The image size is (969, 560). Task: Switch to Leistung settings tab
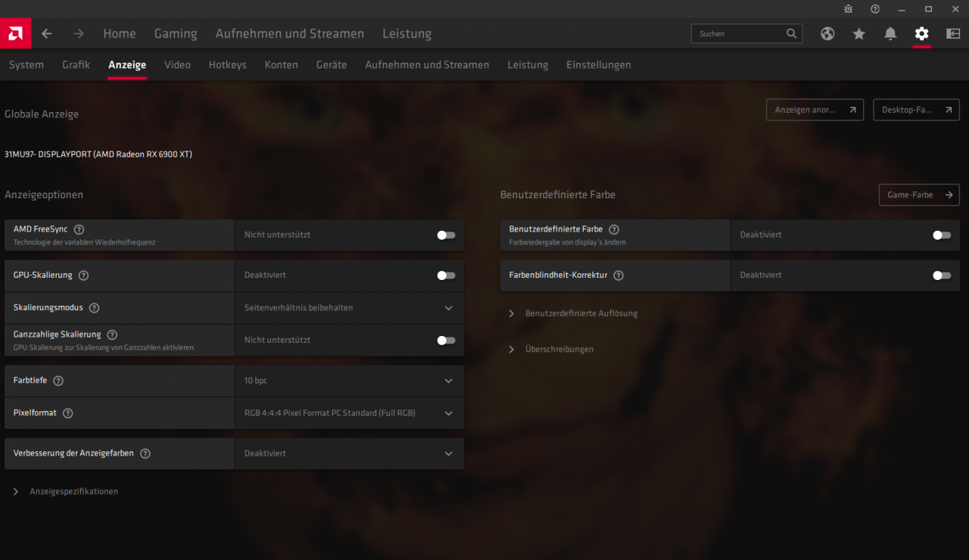(528, 65)
